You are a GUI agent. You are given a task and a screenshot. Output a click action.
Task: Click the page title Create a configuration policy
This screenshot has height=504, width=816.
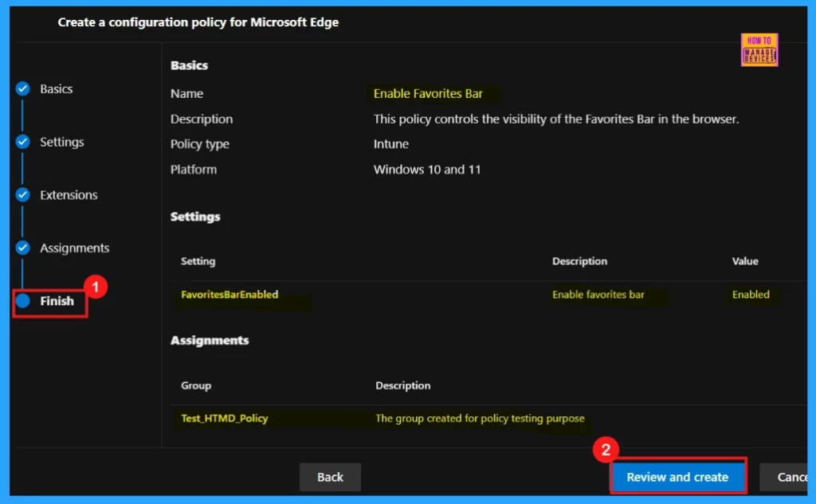[198, 22]
